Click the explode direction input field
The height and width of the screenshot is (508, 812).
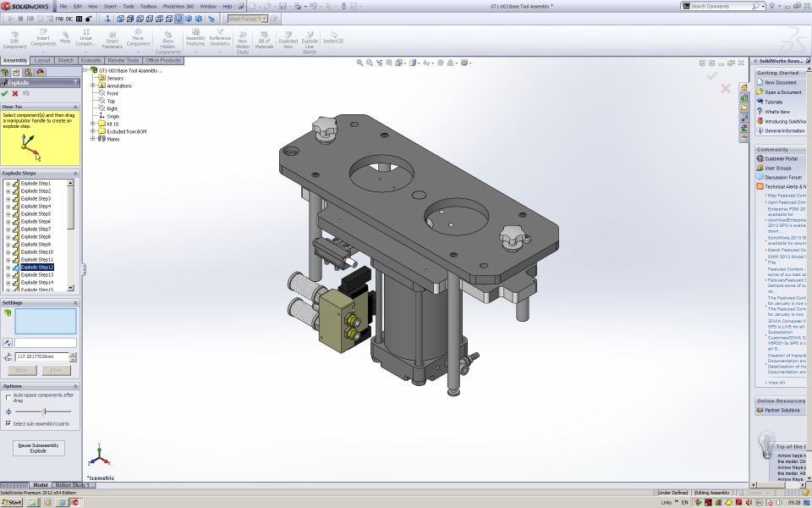point(46,343)
